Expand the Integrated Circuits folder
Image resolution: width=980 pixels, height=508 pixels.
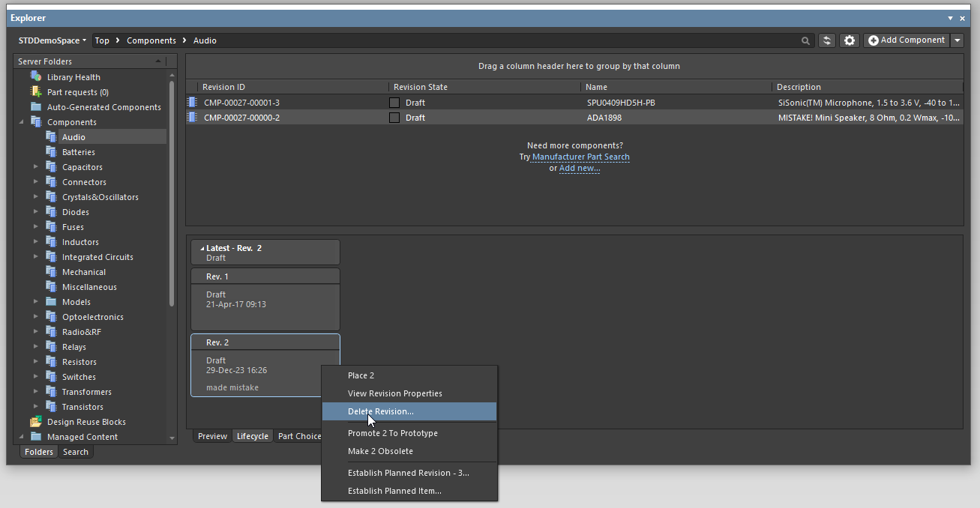click(35, 256)
